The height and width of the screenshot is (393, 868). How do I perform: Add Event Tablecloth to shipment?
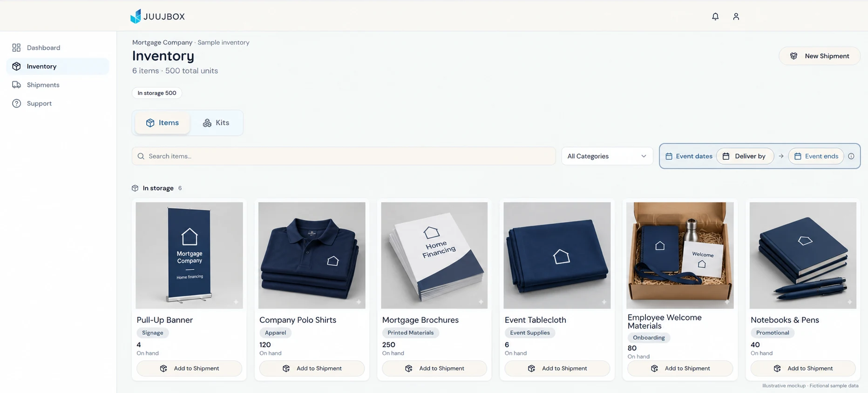557,368
